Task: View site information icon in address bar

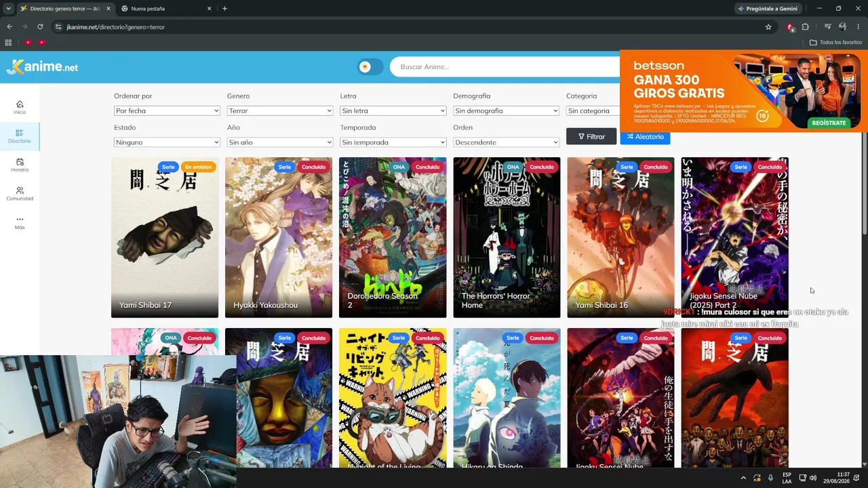Action: click(x=60, y=27)
